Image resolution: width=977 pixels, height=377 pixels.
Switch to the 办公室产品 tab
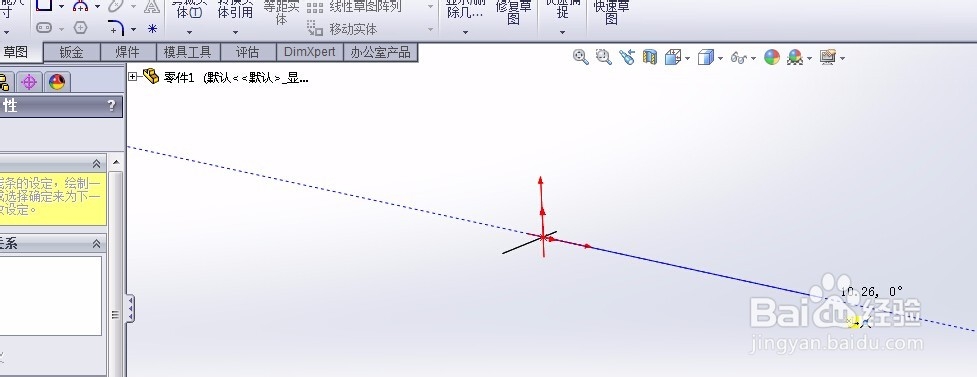pyautogui.click(x=381, y=52)
